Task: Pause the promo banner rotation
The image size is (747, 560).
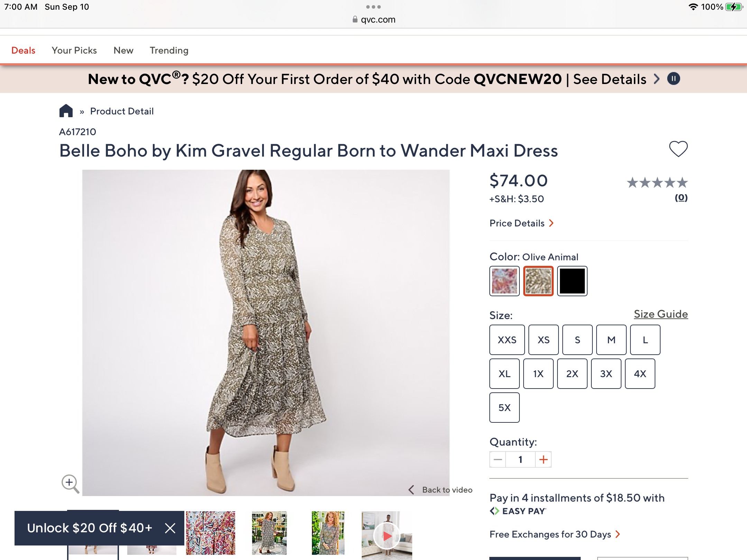Action: click(673, 79)
